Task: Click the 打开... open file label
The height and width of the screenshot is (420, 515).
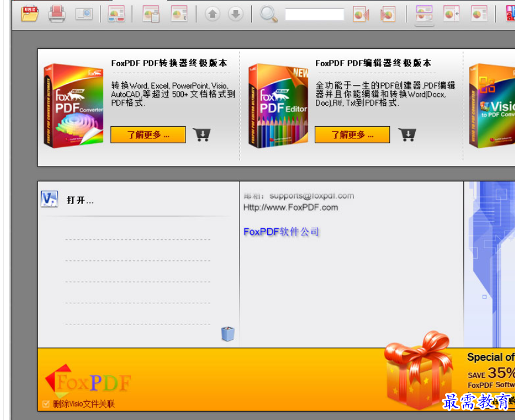Action: point(80,200)
